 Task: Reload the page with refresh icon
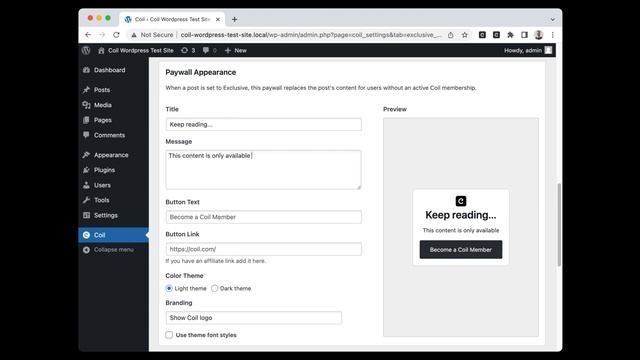tap(116, 35)
